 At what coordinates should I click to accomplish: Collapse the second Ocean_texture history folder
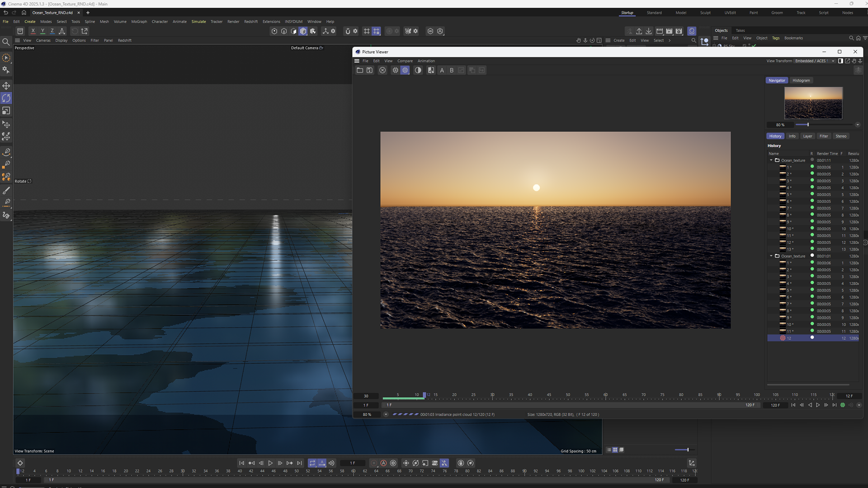(771, 256)
